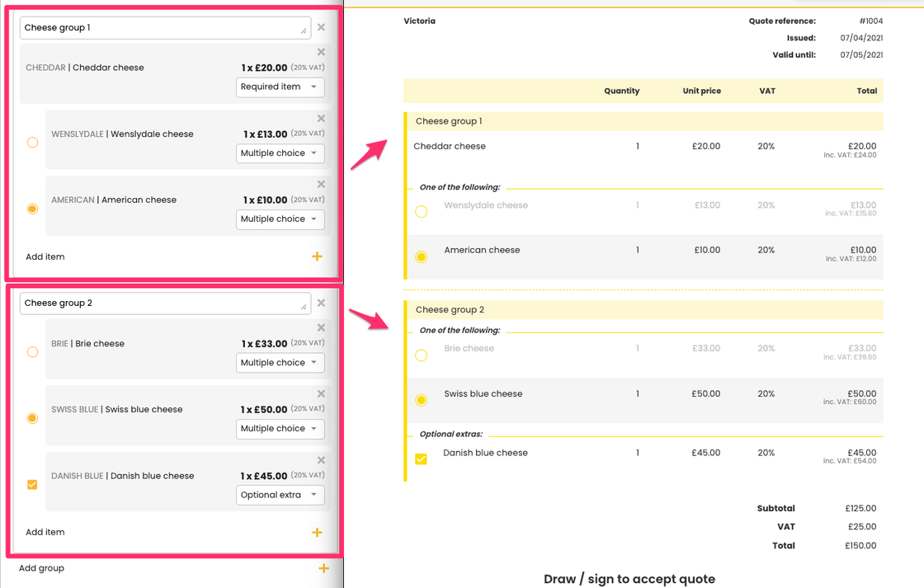Untick Danish blue cheese in quote preview
924x588 pixels.
421,459
